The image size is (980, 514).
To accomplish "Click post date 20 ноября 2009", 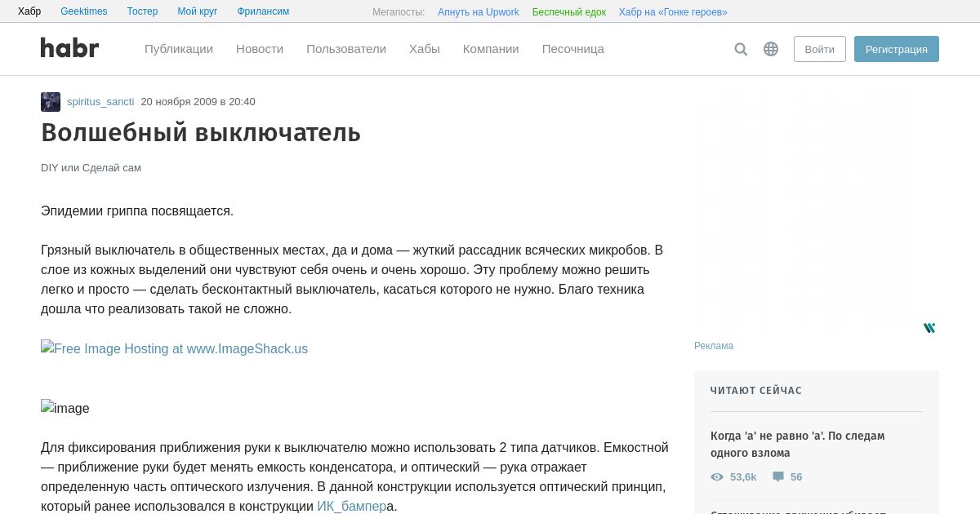I will [x=198, y=102].
